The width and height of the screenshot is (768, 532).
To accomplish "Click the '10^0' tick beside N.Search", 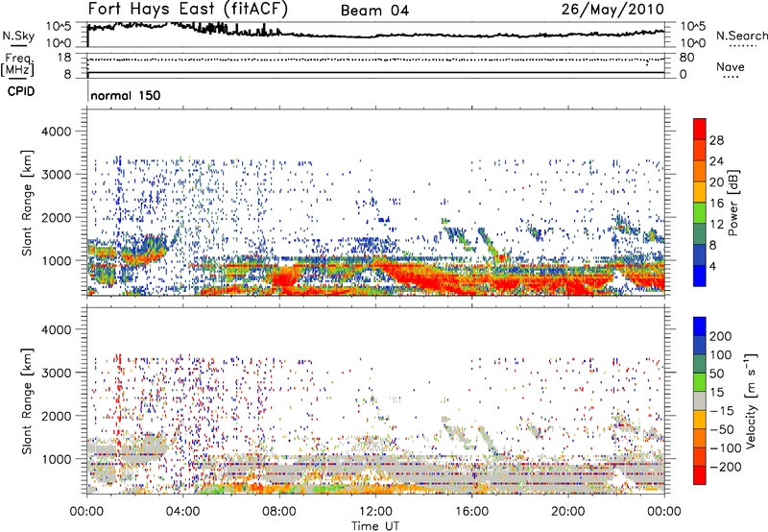I will tap(693, 43).
